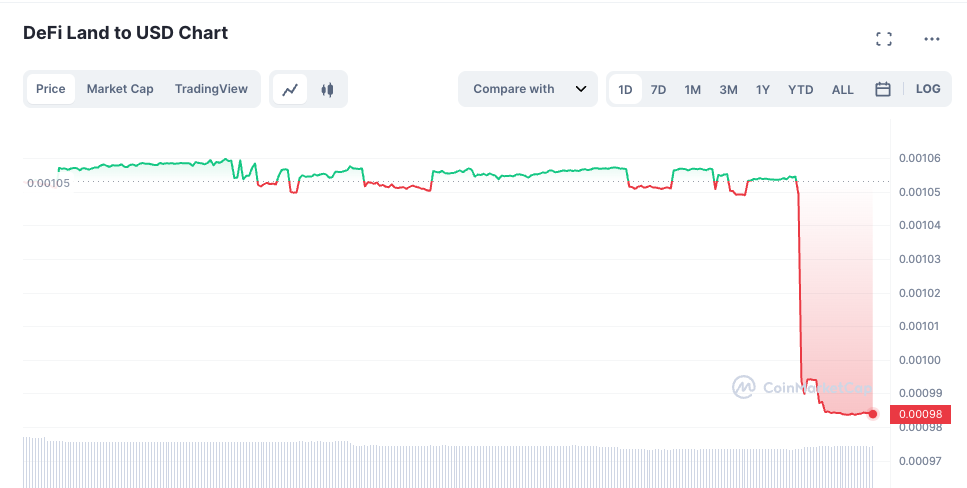Image resolution: width=967 pixels, height=488 pixels.
Task: Click the 0.00103 axis label
Action: click(920, 258)
